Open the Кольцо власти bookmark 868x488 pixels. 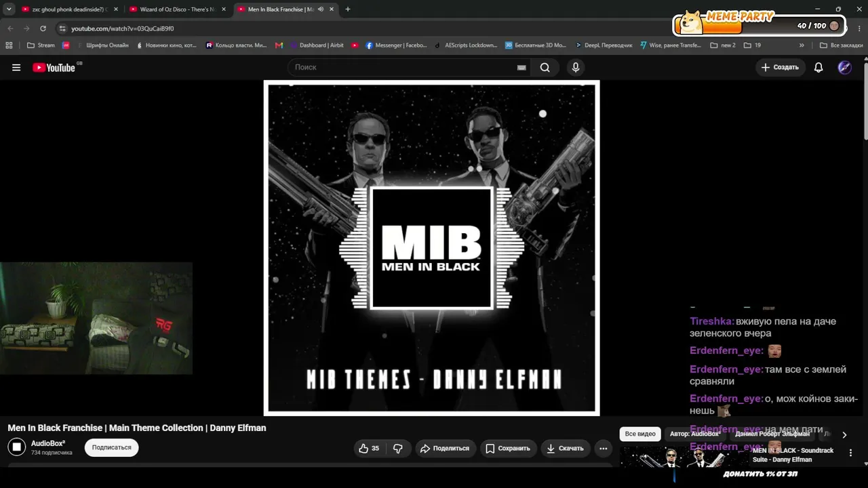(237, 45)
